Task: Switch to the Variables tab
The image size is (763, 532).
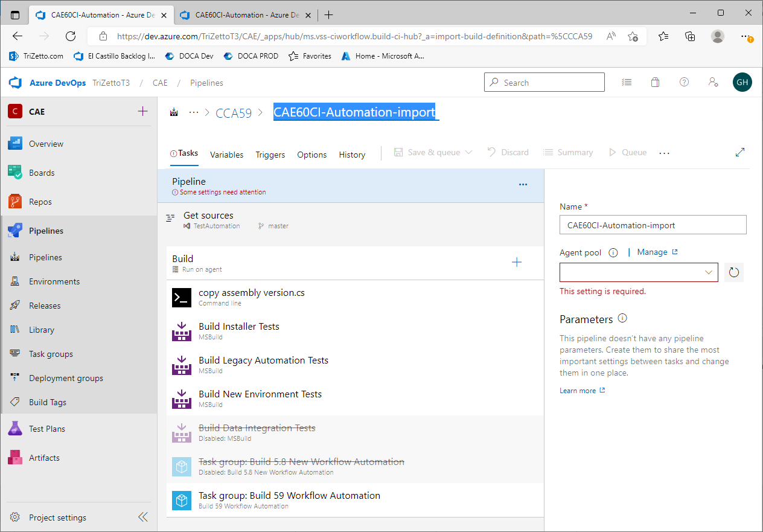Action: click(226, 155)
